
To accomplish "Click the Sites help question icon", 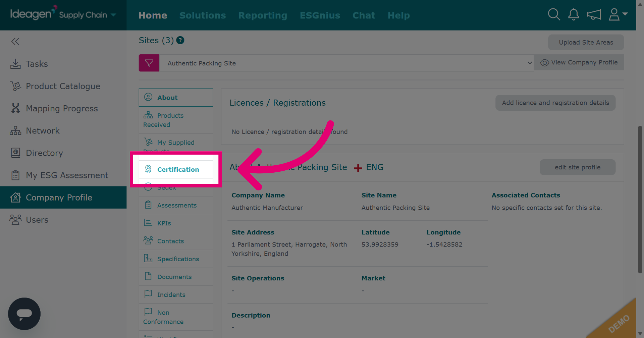I will [x=180, y=40].
